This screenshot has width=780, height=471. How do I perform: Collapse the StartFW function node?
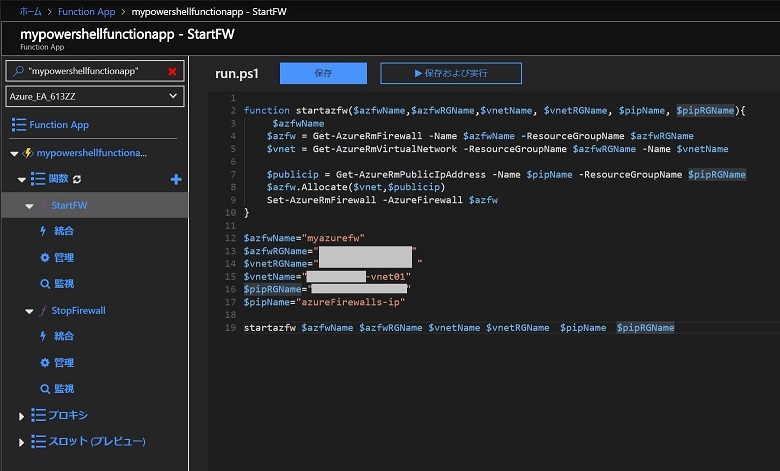click(x=30, y=205)
